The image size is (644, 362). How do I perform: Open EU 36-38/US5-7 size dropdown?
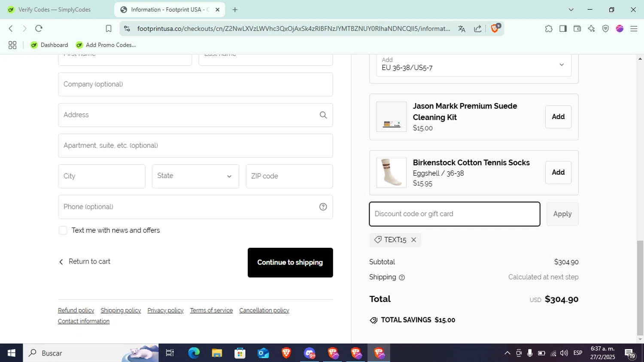[474, 65]
